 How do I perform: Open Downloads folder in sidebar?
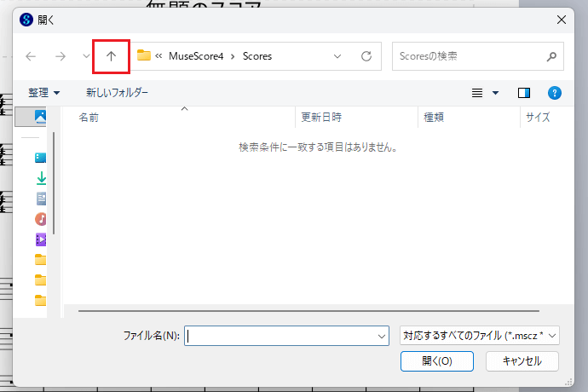pyautogui.click(x=41, y=178)
